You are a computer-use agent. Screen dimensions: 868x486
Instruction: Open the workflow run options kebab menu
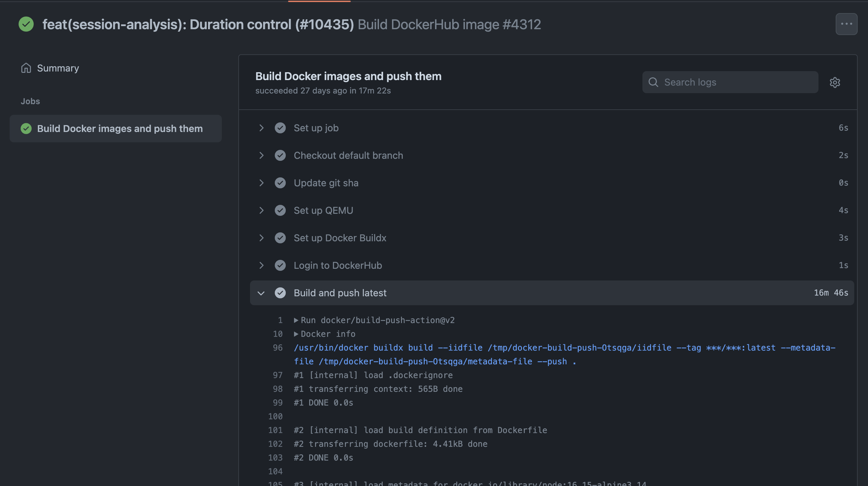pyautogui.click(x=846, y=24)
